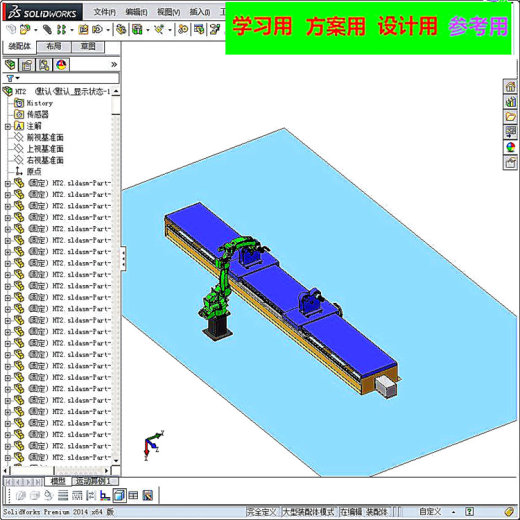Open the PropertyManager panel icon

tap(27, 65)
